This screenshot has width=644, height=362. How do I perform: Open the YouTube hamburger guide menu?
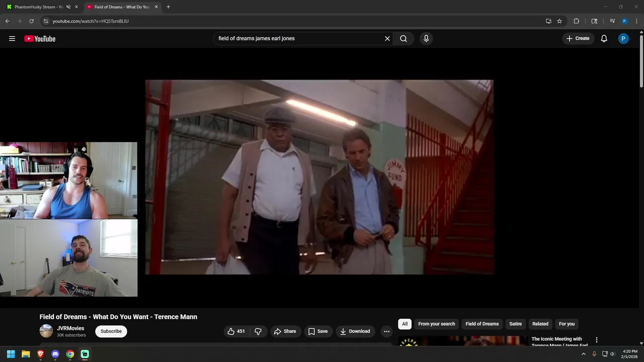pos(12,39)
